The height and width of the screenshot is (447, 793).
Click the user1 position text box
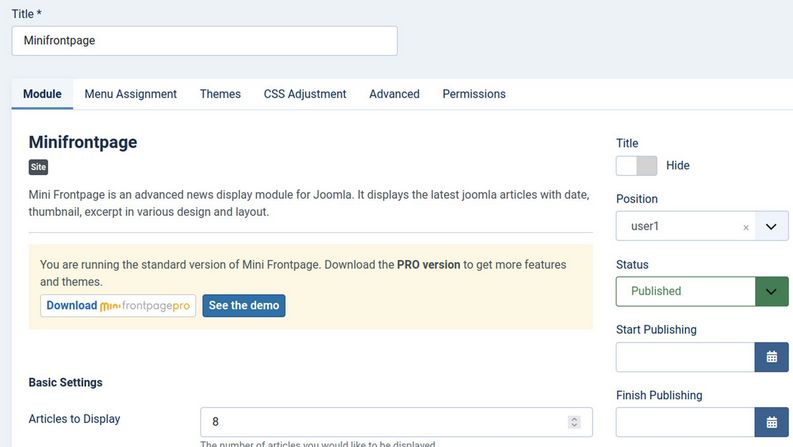[x=685, y=226]
